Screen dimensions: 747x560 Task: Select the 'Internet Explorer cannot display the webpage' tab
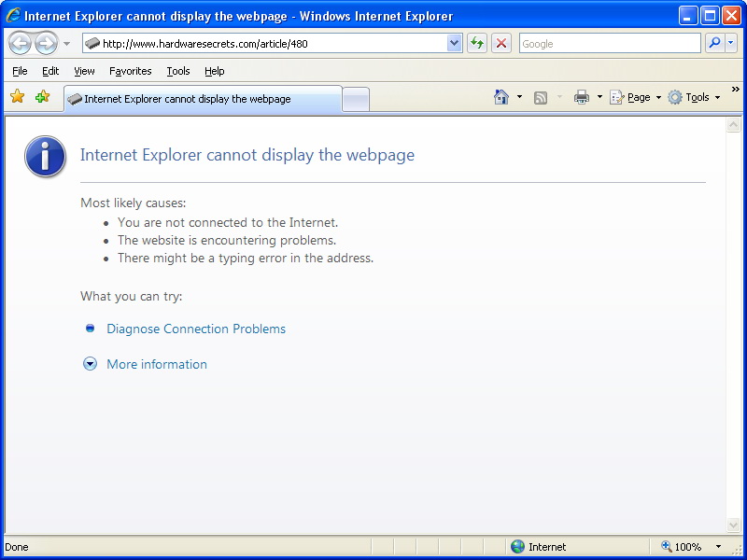pyautogui.click(x=203, y=99)
